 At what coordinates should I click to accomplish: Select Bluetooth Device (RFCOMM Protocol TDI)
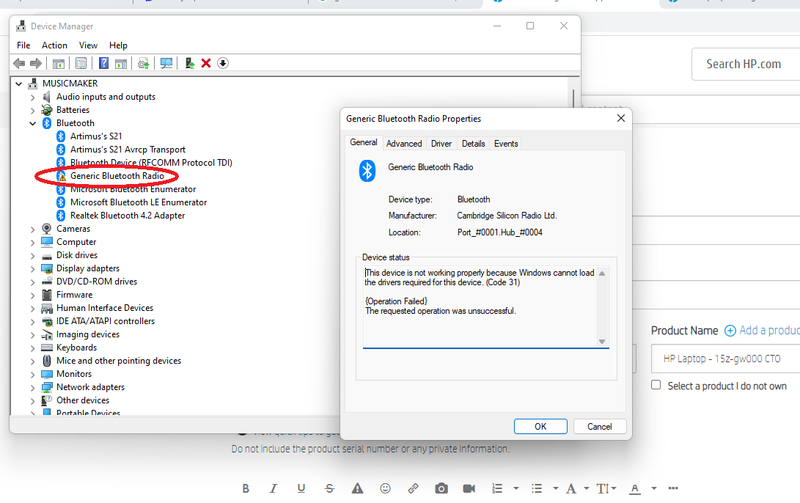point(151,163)
